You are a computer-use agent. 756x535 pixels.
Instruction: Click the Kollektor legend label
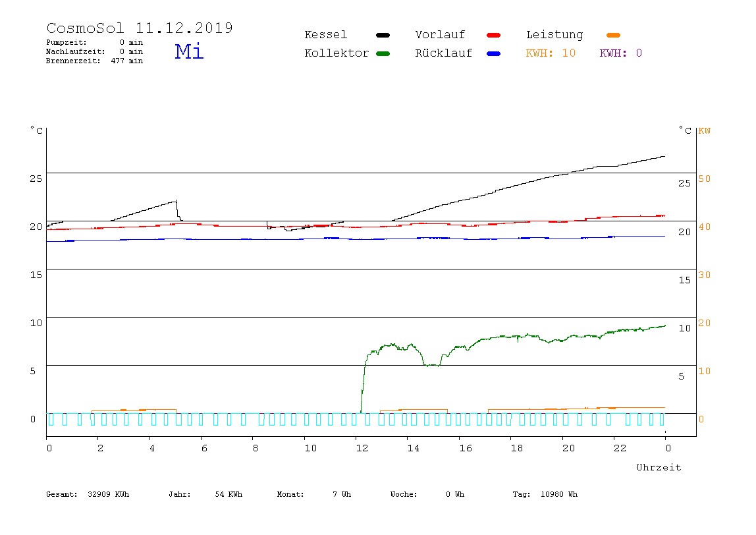(x=336, y=53)
